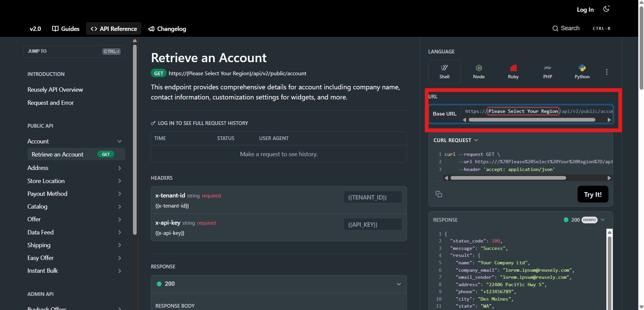Click the Jump To field
The width and height of the screenshot is (644, 310).
coord(74,51)
